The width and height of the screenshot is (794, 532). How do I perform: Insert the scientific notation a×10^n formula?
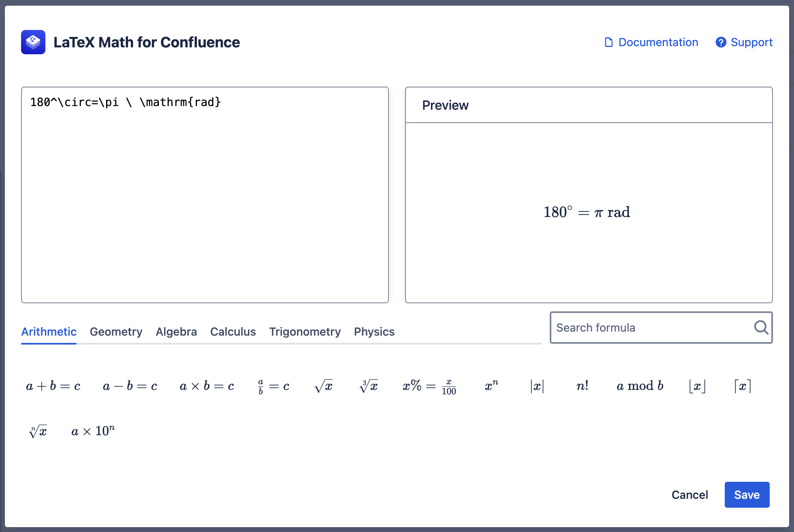(93, 431)
